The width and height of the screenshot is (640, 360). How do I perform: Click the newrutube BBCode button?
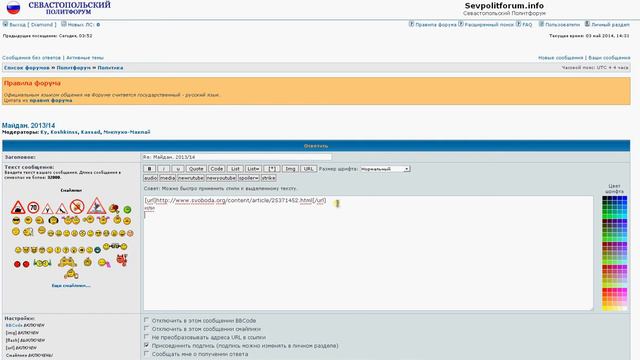tap(191, 178)
